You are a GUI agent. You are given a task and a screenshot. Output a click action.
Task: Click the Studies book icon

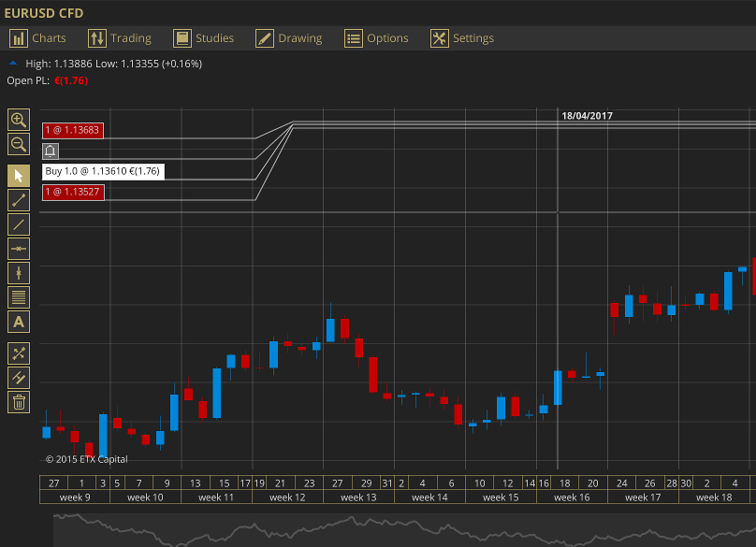182,38
